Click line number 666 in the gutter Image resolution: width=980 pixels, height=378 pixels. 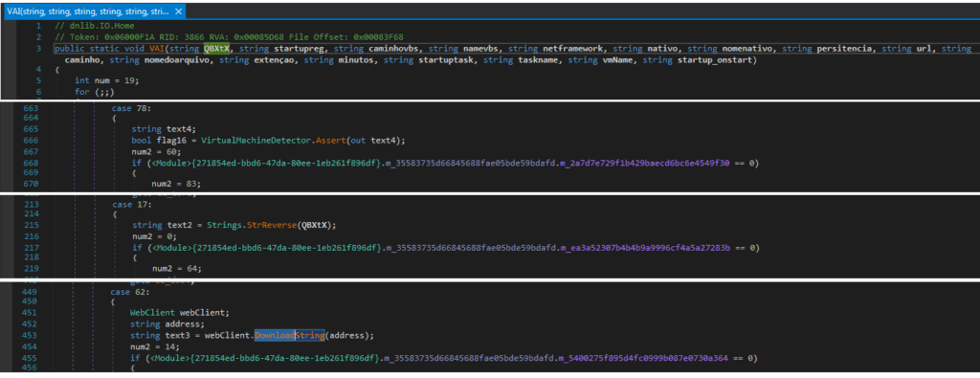pos(30,140)
